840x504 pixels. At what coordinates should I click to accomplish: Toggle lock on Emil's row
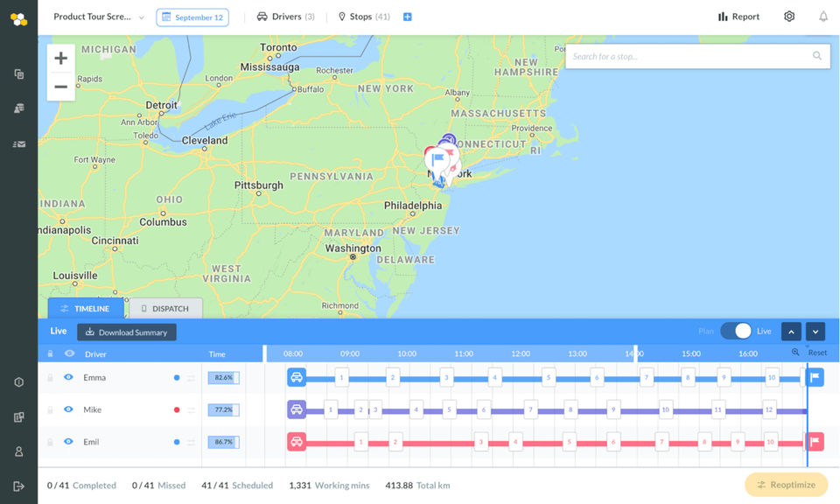(51, 442)
